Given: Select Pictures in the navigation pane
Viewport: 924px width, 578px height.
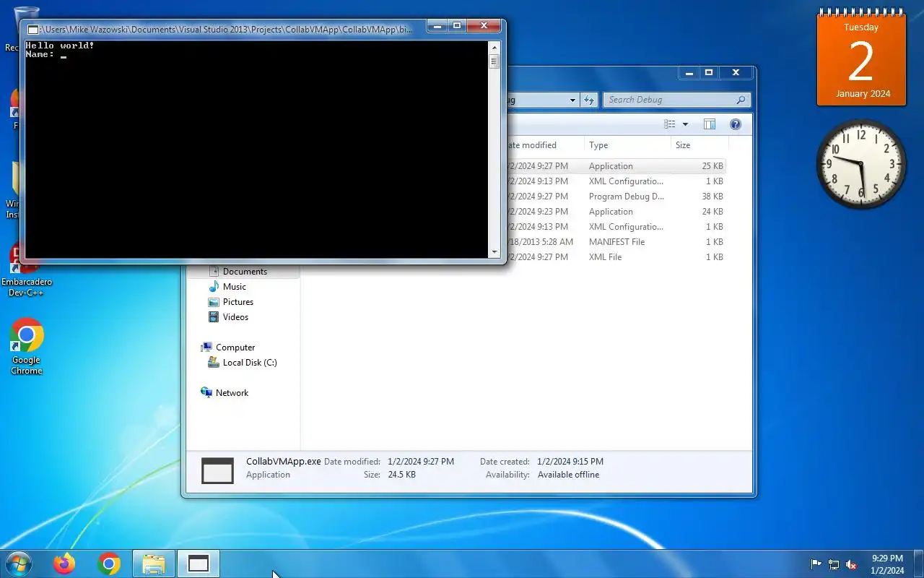Looking at the screenshot, I should tap(237, 302).
